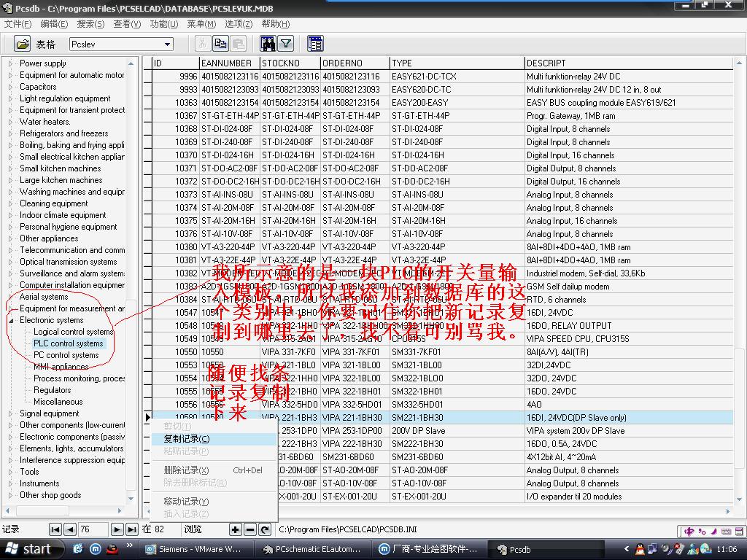Click the cut scissors toolbar icon
The width and height of the screenshot is (747, 560).
tap(202, 44)
